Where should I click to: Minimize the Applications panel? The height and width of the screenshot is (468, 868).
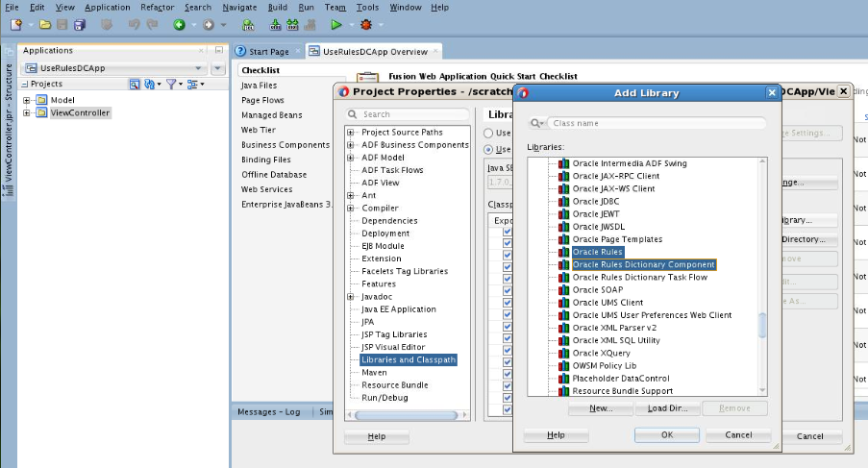218,50
